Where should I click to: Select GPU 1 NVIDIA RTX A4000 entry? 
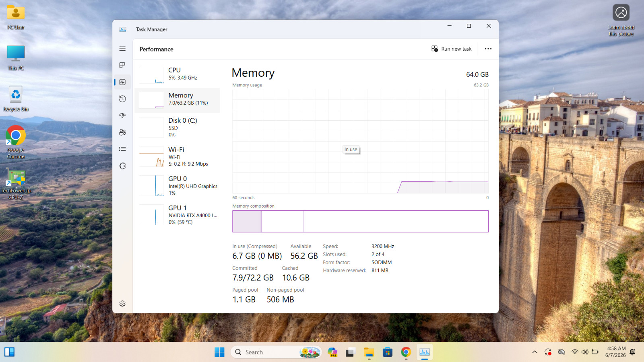tap(177, 215)
